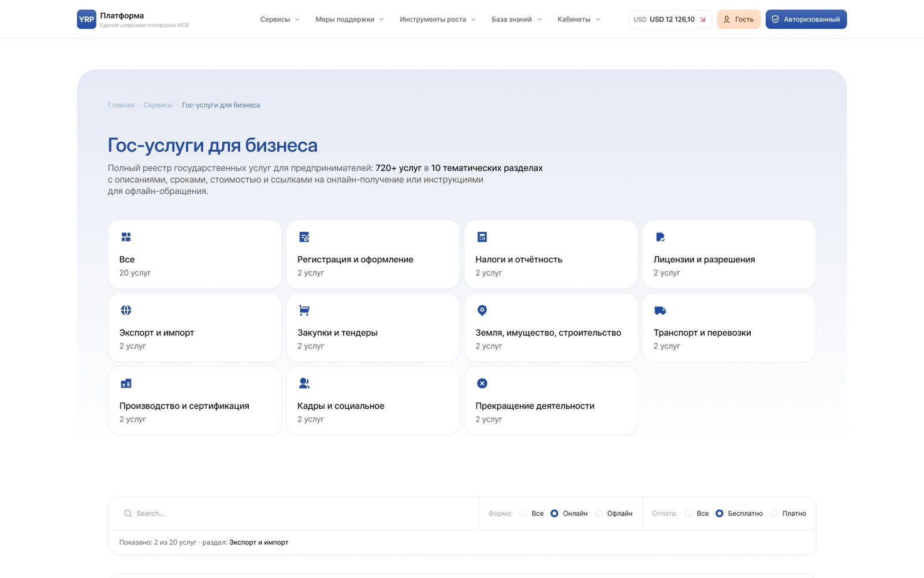Open the Сервисы navigation menu
Screen dimensions: 924x578
(280, 19)
